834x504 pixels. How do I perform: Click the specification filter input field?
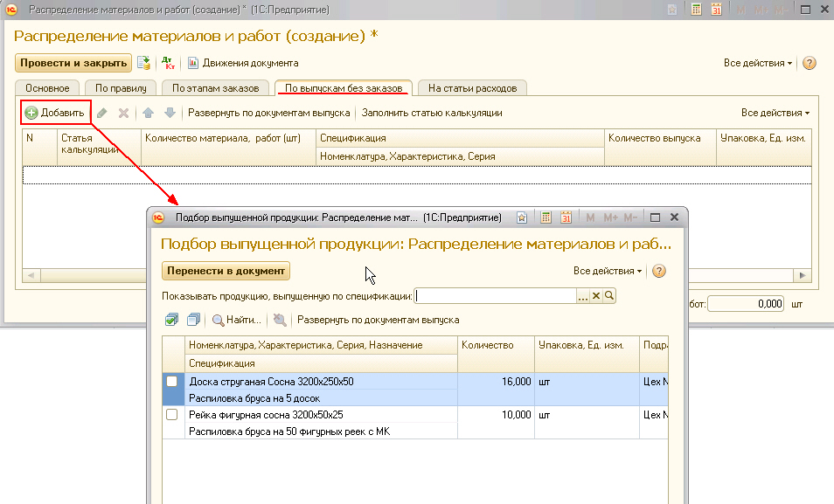tap(495, 296)
